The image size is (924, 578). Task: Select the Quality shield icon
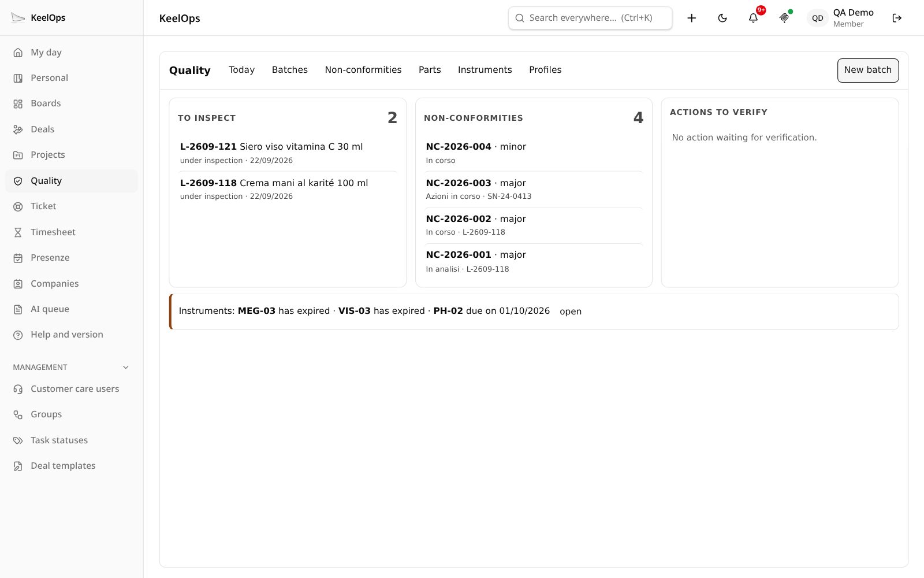coord(18,181)
